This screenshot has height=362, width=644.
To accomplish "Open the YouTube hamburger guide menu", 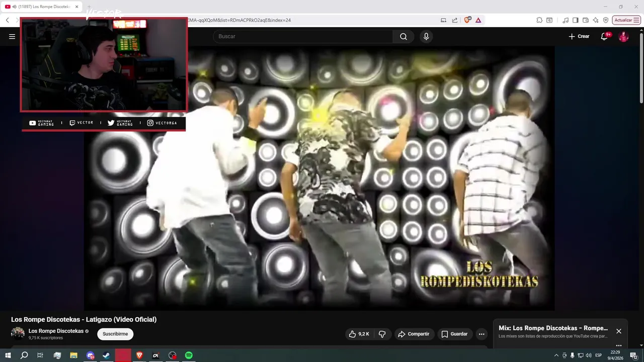I will point(12,36).
